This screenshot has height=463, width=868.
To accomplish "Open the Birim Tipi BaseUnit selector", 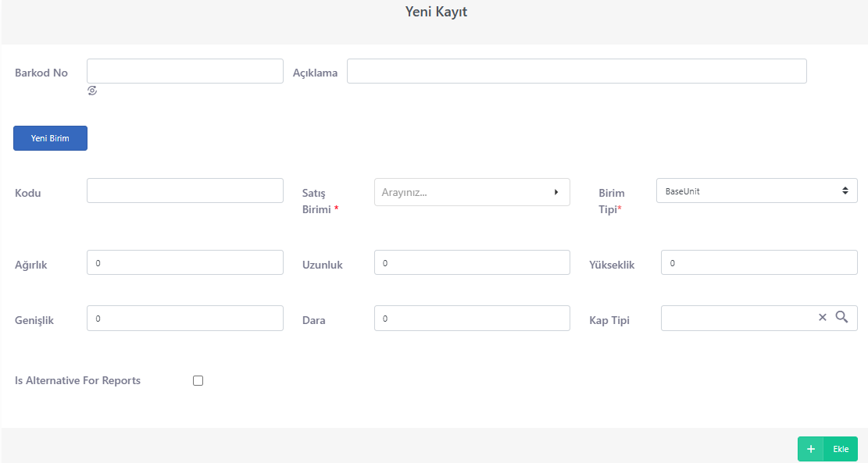I will click(757, 191).
